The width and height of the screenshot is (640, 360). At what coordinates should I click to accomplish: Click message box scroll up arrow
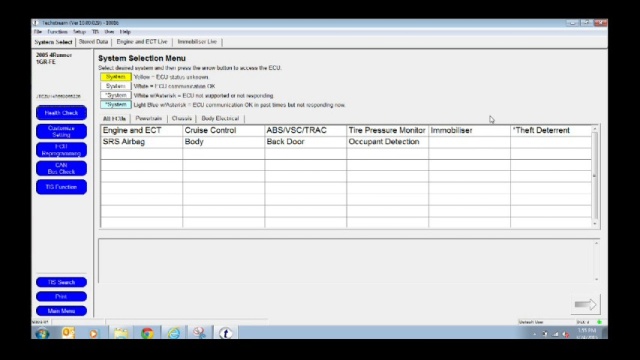(x=596, y=243)
